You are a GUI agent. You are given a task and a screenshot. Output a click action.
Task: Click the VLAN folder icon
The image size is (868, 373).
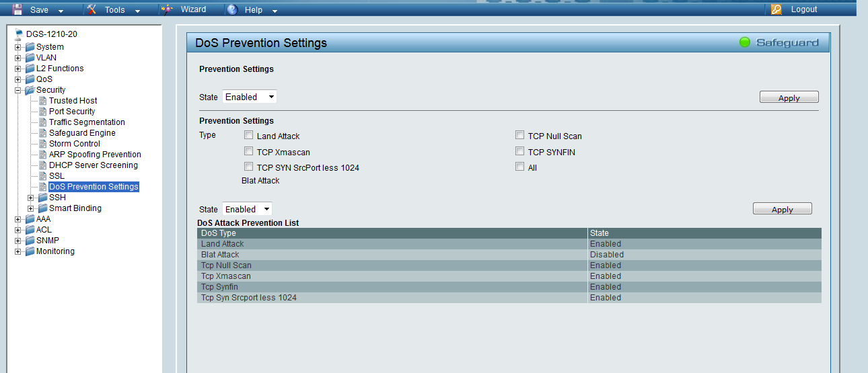point(30,58)
